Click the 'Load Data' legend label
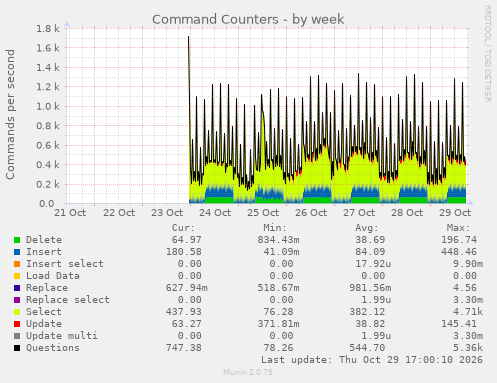Image resolution: width=497 pixels, height=383 pixels. (53, 276)
